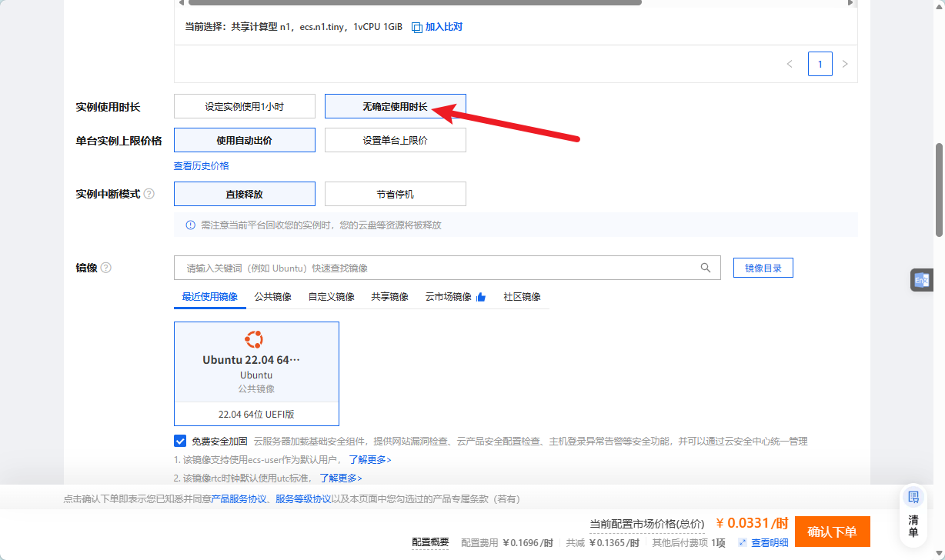Click the page vertical scrollbar thumb

(939, 189)
